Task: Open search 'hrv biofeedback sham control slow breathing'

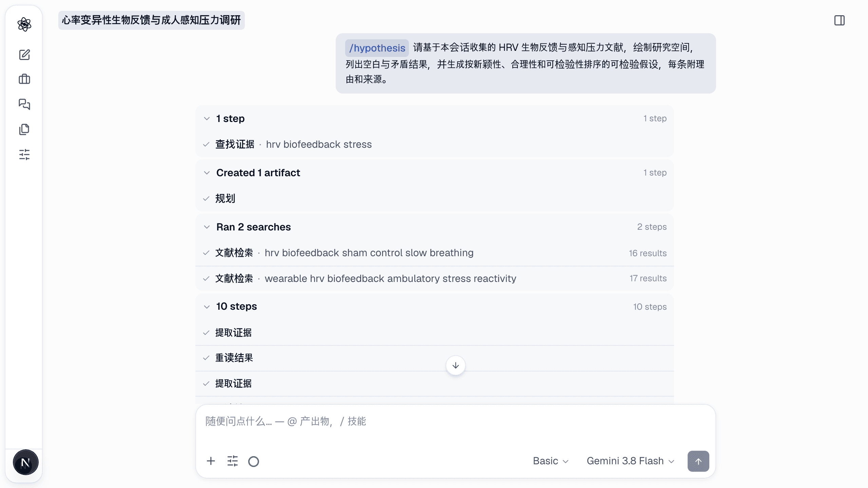Action: [x=435, y=253]
